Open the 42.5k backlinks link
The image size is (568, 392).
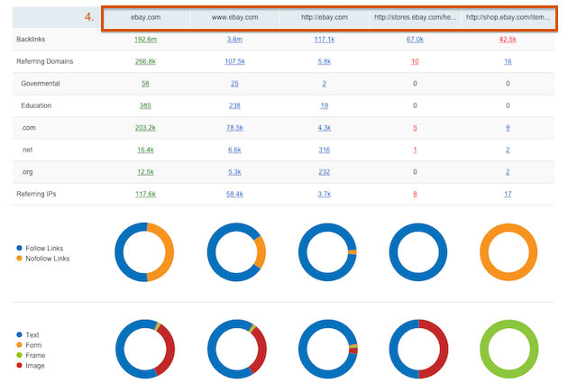coord(508,40)
